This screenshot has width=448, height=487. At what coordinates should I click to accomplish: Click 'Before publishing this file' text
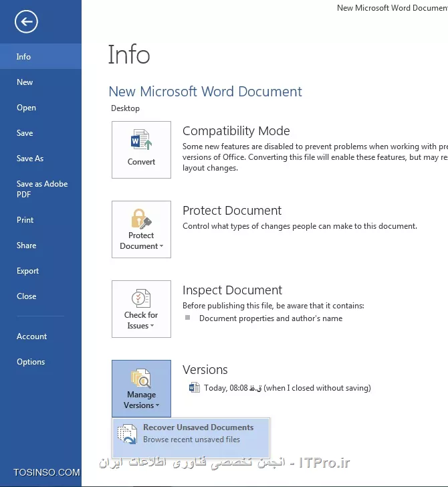[x=273, y=306]
